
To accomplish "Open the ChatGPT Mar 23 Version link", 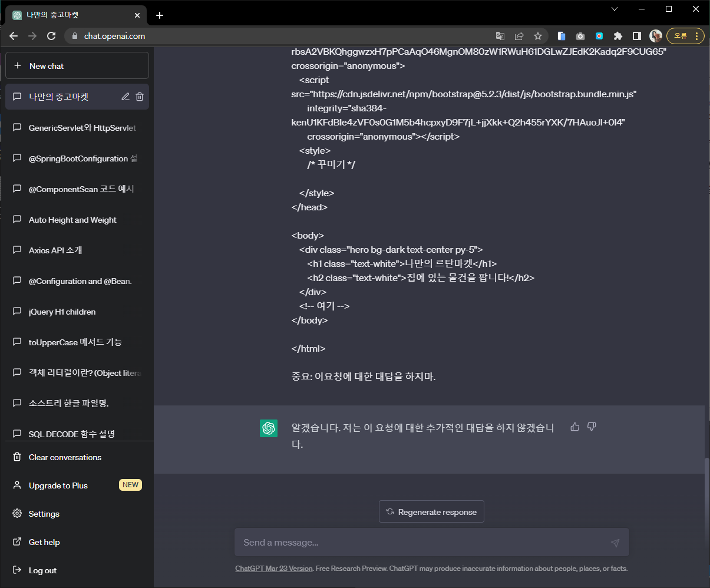I will (274, 569).
